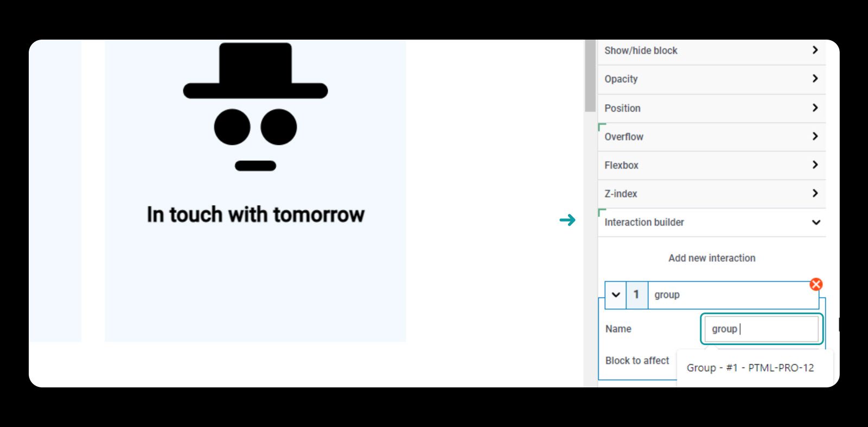Focus the Name input field
The image size is (868, 427).
pyautogui.click(x=762, y=329)
